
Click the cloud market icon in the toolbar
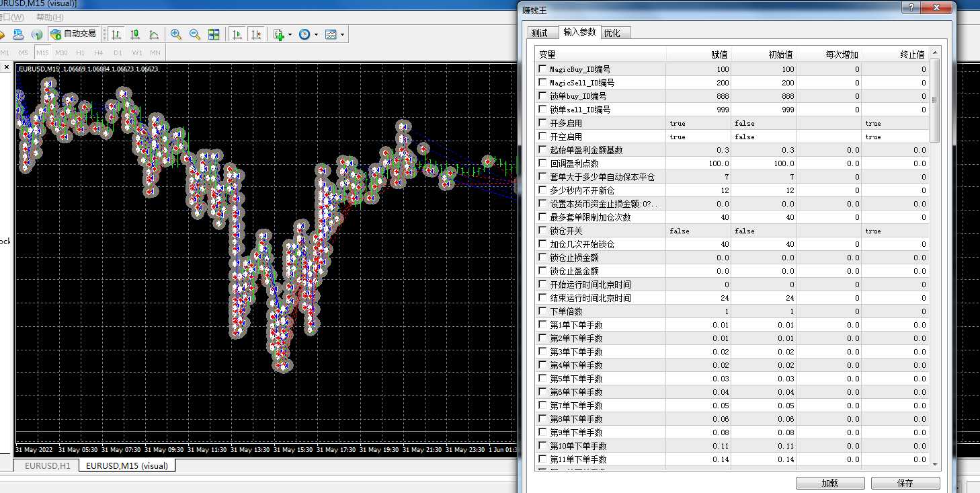[18, 34]
